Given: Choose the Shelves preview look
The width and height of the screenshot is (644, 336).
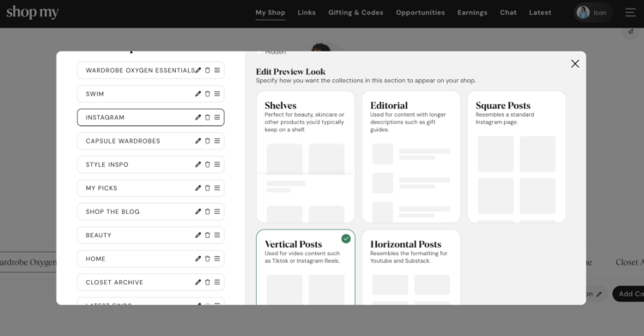Looking at the screenshot, I should point(306,156).
